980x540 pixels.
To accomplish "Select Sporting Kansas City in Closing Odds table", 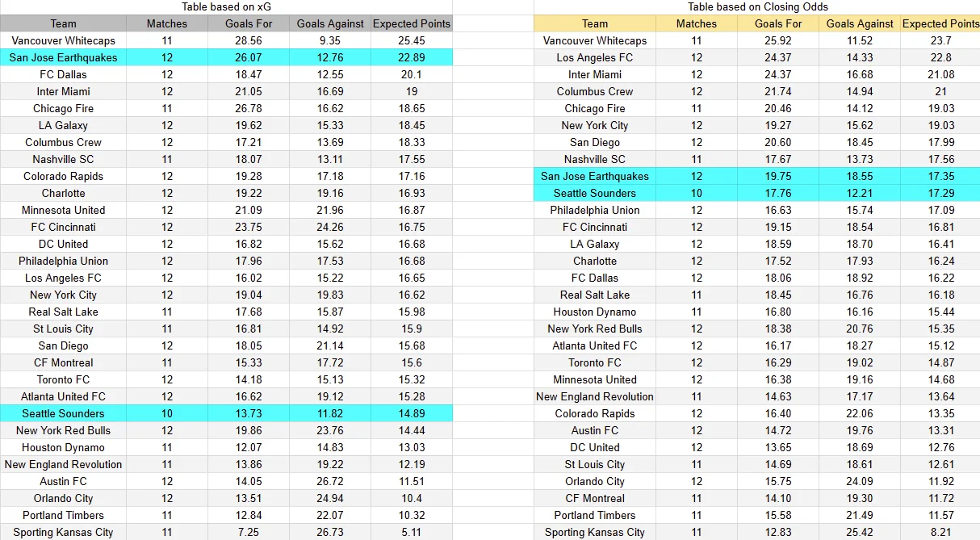I will pos(595,532).
